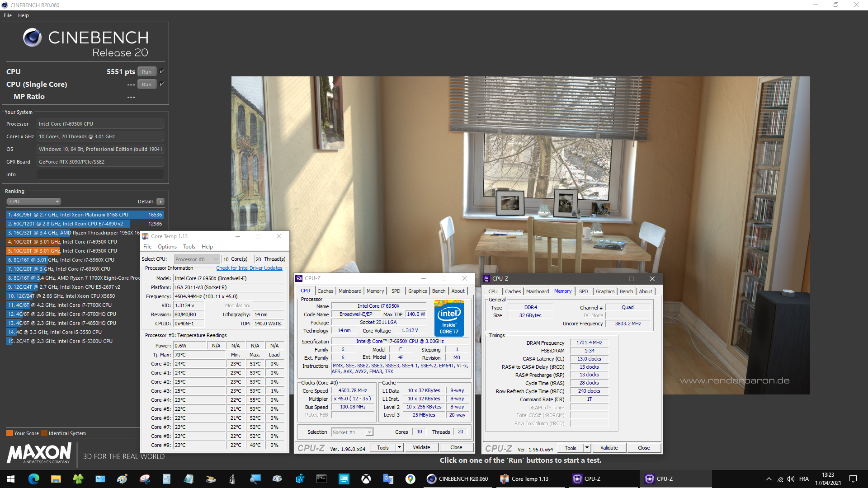Open Core Temp Tools menu
Image resolution: width=868 pixels, height=488 pixels.
[x=189, y=247]
